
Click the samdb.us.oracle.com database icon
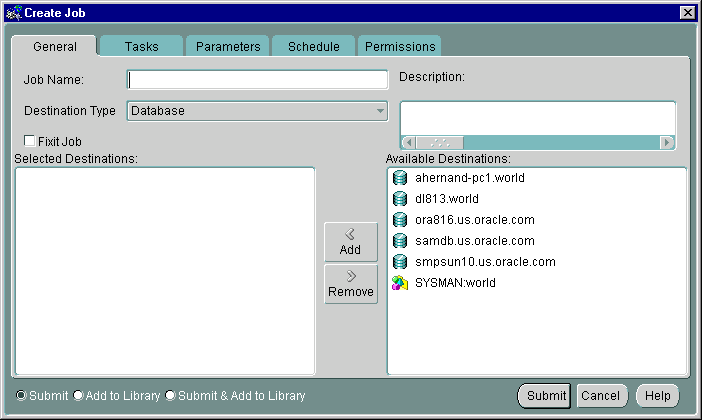[x=400, y=241]
